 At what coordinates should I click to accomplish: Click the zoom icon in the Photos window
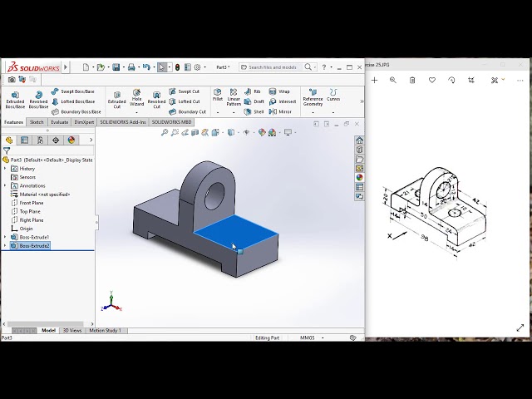point(393,80)
